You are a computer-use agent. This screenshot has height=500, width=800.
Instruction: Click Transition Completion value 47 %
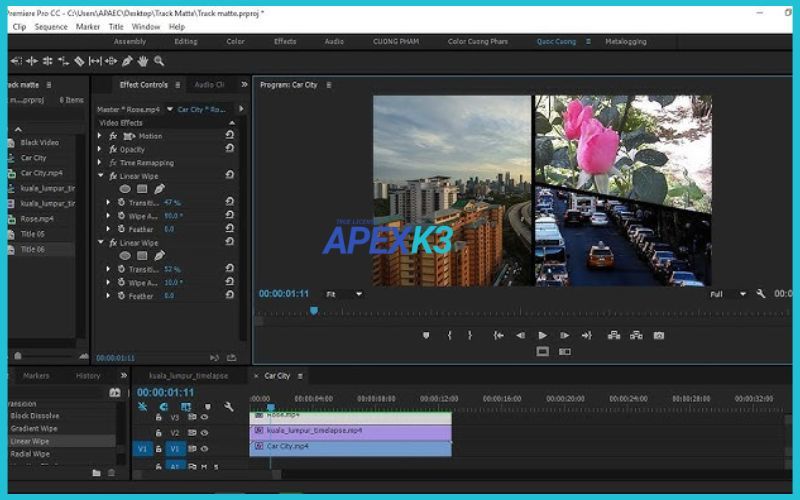pyautogui.click(x=172, y=203)
